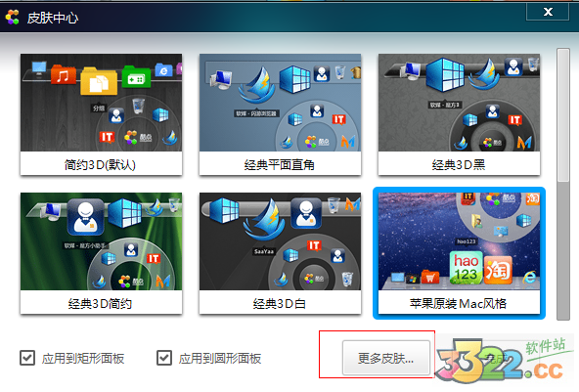This screenshot has width=579, height=392.
Task: Pick the 经典3D黑 skin preview
Action: point(459,114)
